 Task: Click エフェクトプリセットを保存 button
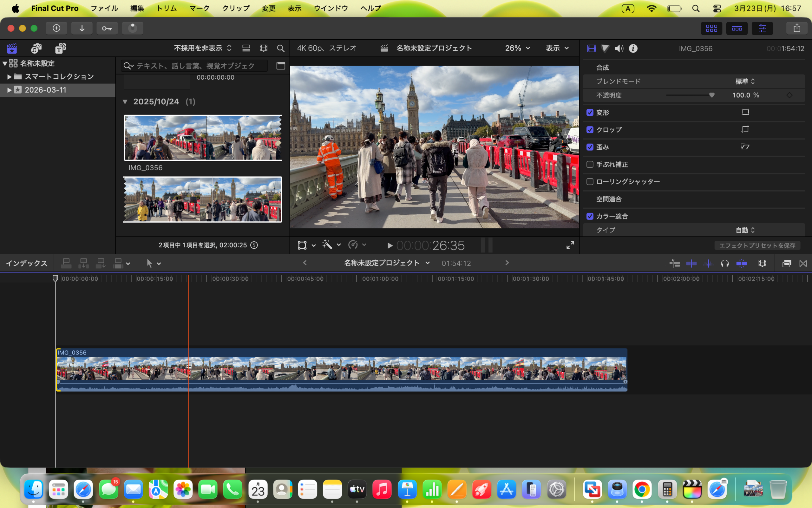[x=757, y=246]
